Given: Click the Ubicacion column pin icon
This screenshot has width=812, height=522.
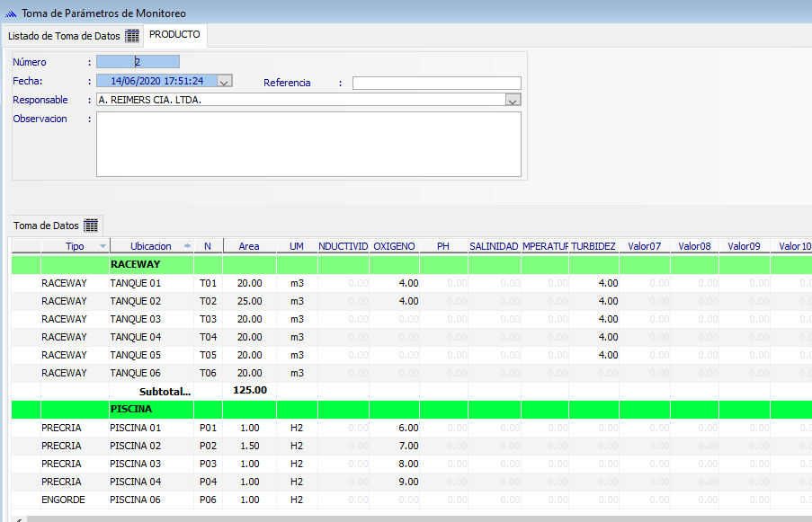Looking at the screenshot, I should (187, 246).
